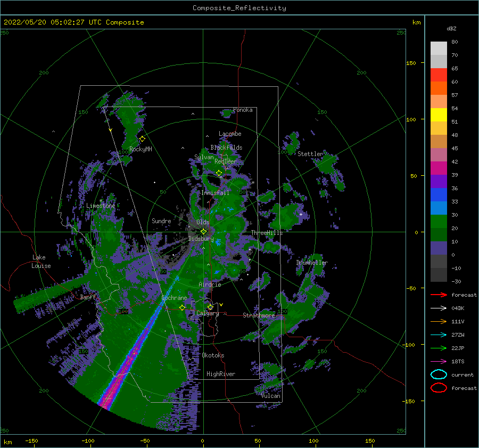Click the 54 dBZ yellow color swatch
479x448 pixels.
tap(439, 115)
